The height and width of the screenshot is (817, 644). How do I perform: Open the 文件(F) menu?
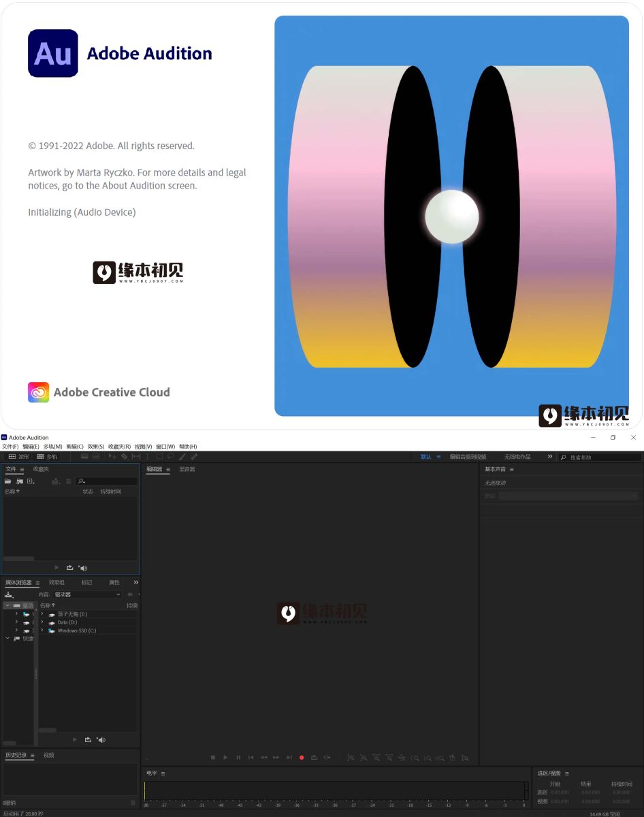pyautogui.click(x=10, y=447)
